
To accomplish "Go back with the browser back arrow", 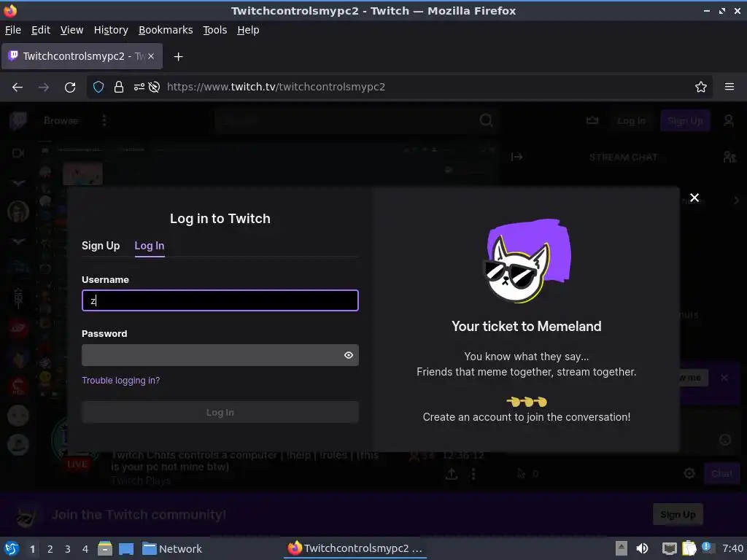I will click(18, 87).
